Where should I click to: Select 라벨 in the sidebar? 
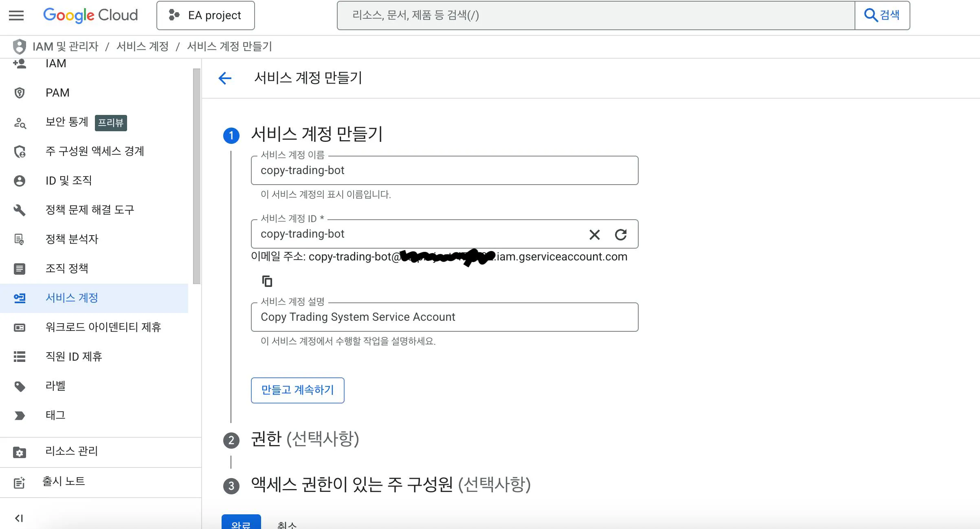pos(56,386)
